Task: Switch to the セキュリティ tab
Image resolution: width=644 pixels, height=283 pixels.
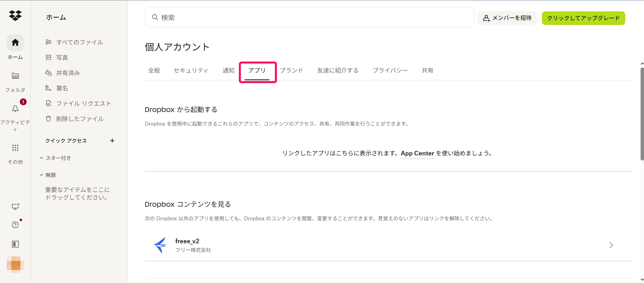Action: point(191,70)
